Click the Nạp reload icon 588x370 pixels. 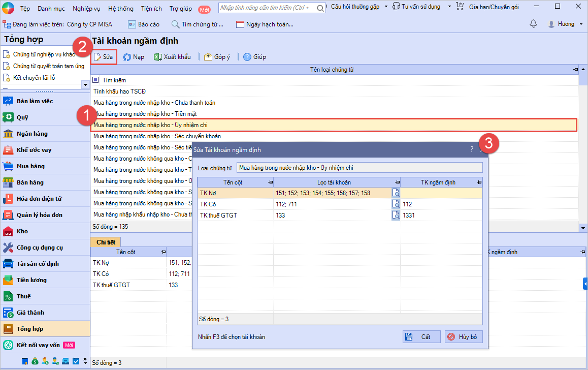[127, 57]
